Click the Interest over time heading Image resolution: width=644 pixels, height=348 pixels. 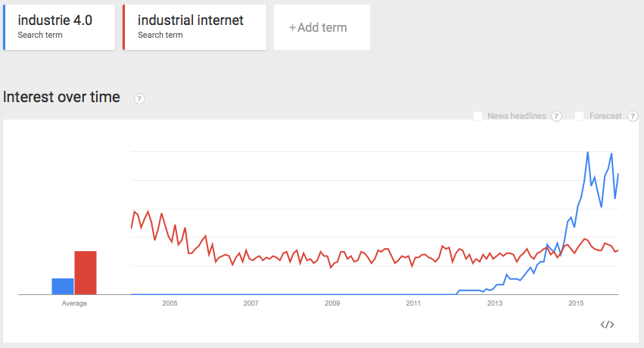click(61, 97)
